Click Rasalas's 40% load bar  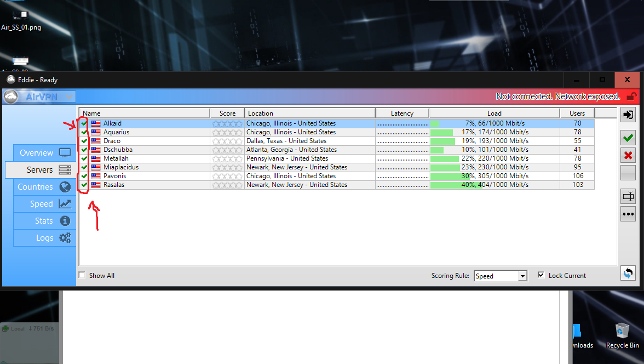coord(495,185)
